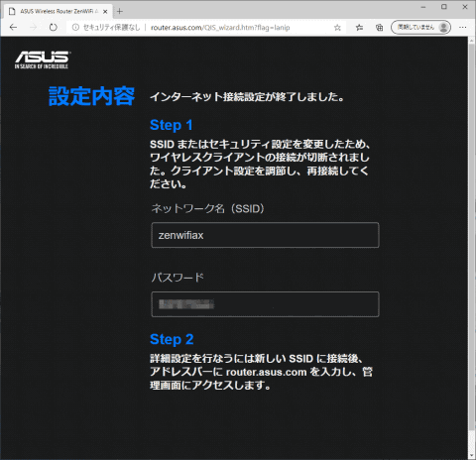476x460 pixels.
Task: Click the blurred password input field
Action: click(265, 304)
